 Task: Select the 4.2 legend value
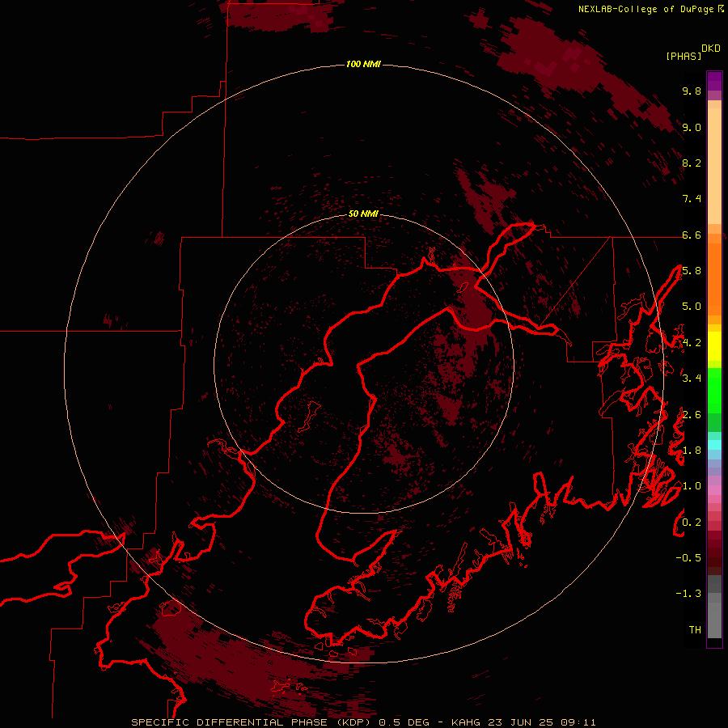point(692,343)
